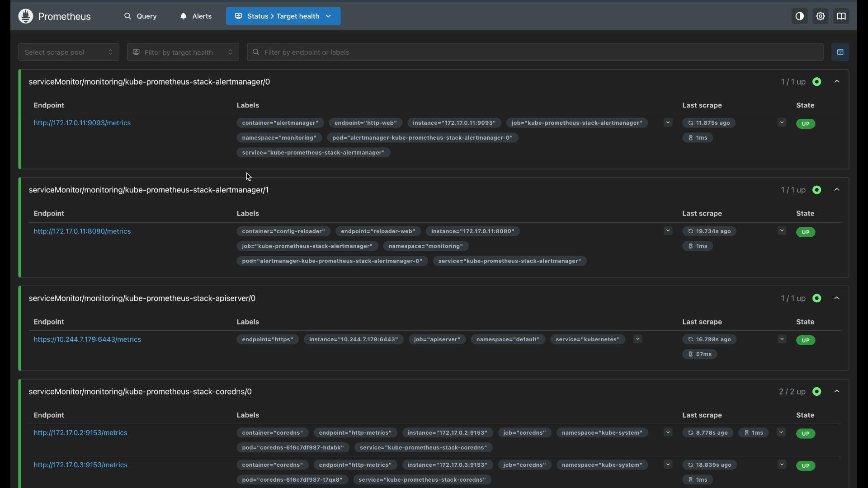Open the Filter by target health dropdown
Viewport: 868px width, 488px height.
(183, 52)
